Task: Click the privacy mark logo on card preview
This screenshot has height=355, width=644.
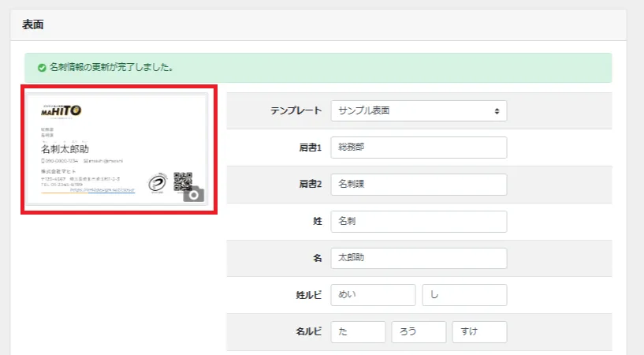Action: [x=158, y=183]
